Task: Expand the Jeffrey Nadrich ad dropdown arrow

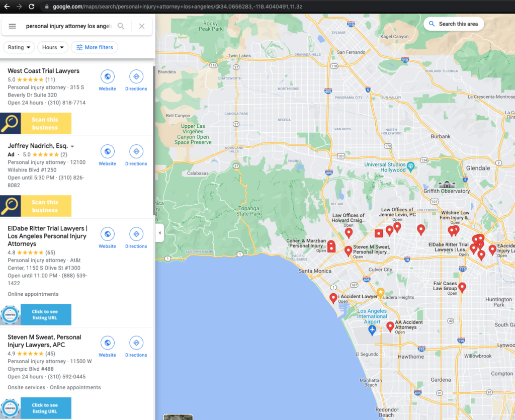Action: 72,146
